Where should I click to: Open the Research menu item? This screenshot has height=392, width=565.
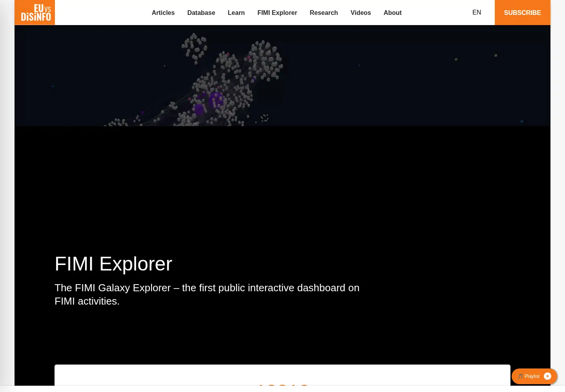coord(324,13)
